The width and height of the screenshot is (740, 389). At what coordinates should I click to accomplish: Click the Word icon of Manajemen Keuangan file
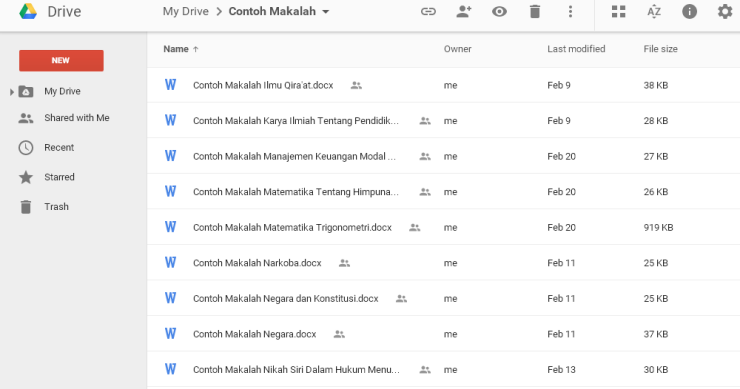(170, 156)
